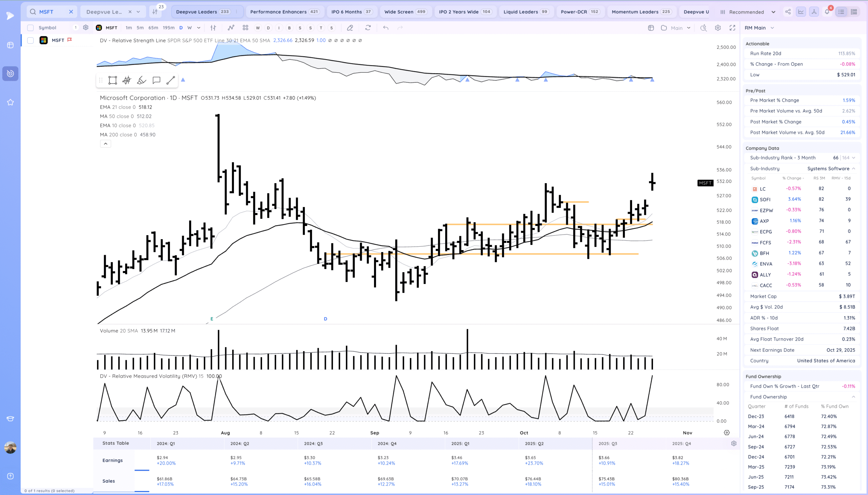The height and width of the screenshot is (495, 868).
Task: Check the MSFT row checkbox
Action: 31,40
